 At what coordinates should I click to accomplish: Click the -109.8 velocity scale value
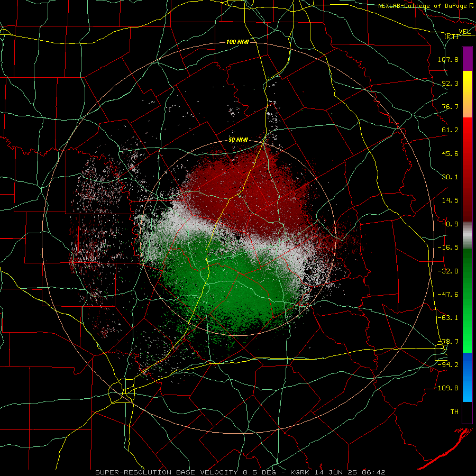(446, 388)
